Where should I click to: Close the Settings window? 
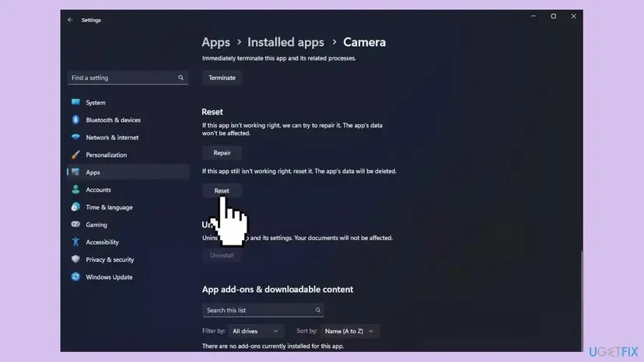[x=573, y=16]
